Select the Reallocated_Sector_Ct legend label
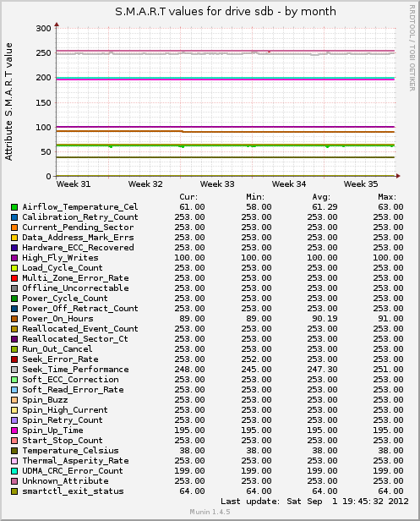 coord(75,339)
